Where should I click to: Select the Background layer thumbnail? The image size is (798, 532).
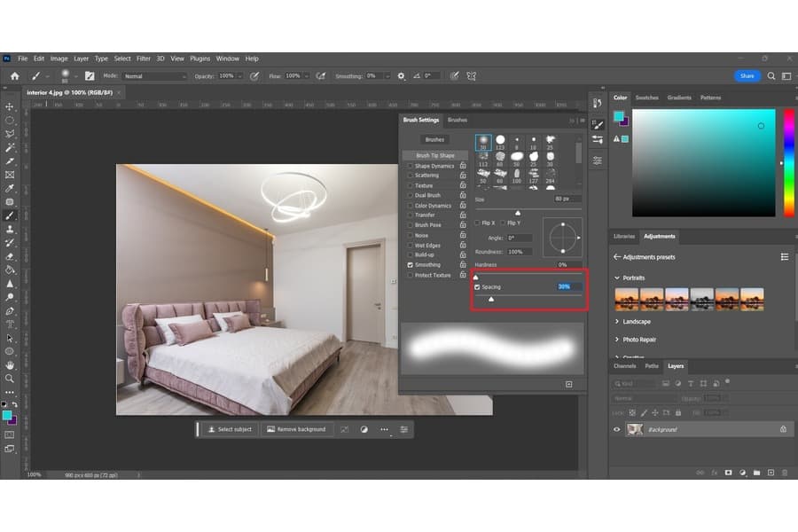click(x=635, y=429)
